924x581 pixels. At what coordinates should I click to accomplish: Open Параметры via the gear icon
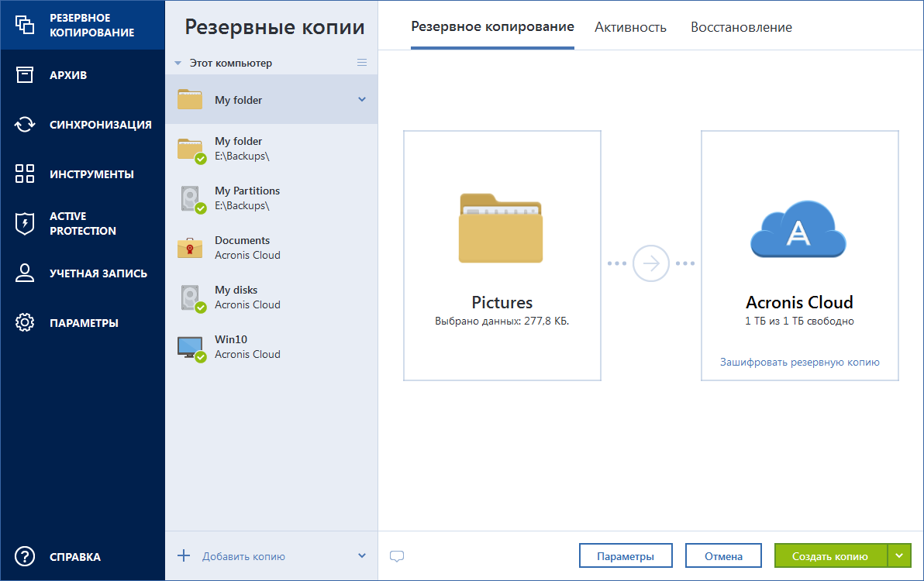(x=25, y=322)
